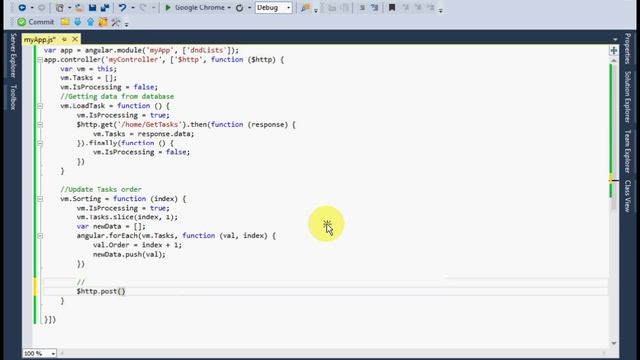Place cursor in '$http.post()' line
This screenshot has height=360, width=640.
101,291
